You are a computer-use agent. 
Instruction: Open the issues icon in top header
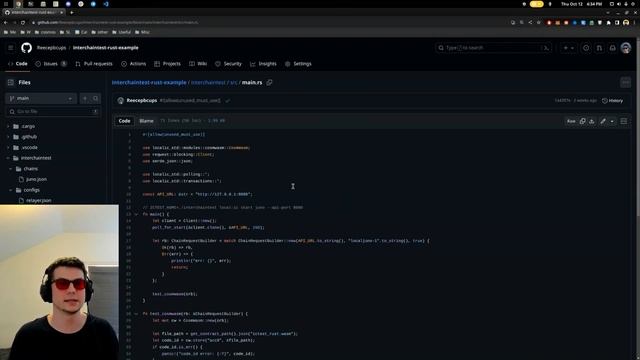pos(586,48)
